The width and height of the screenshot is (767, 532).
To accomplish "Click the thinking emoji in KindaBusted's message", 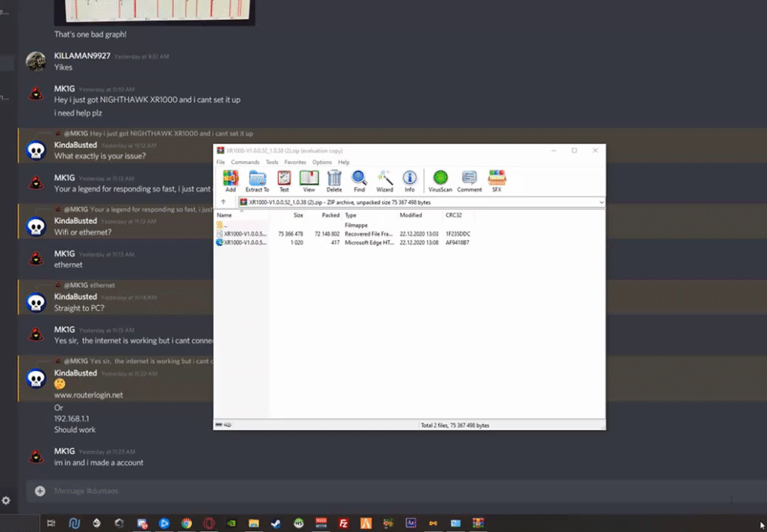I will click(60, 384).
